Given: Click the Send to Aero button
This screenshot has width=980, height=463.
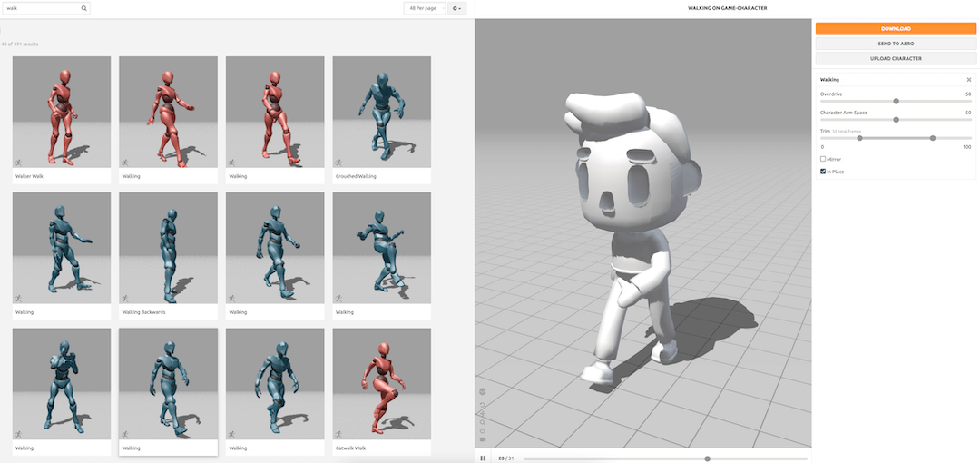Looking at the screenshot, I should click(x=896, y=44).
